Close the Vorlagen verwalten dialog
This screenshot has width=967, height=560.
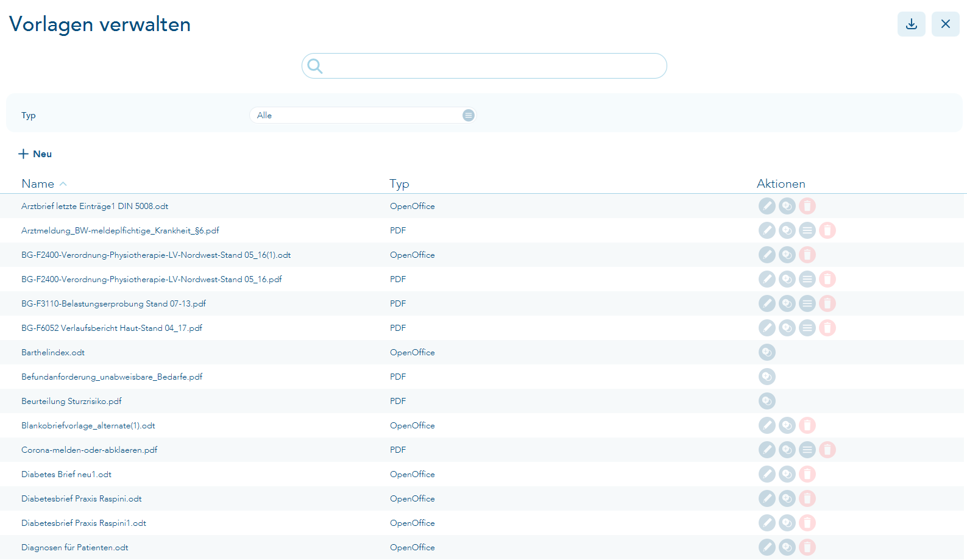coord(945,24)
